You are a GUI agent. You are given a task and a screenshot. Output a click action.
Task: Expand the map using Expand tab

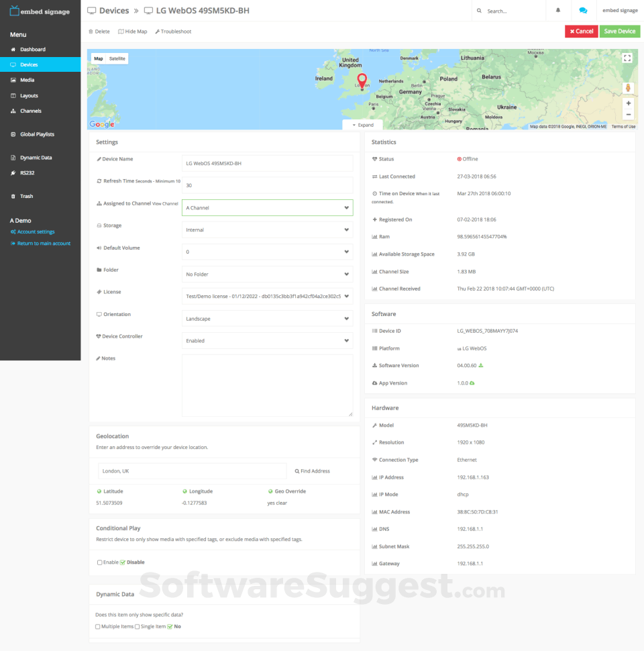[363, 125]
